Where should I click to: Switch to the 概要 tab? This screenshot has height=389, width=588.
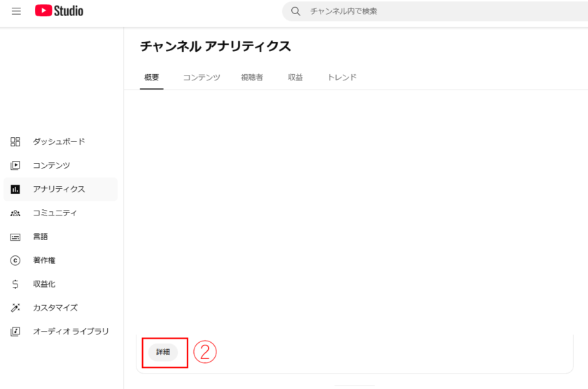pyautogui.click(x=151, y=78)
